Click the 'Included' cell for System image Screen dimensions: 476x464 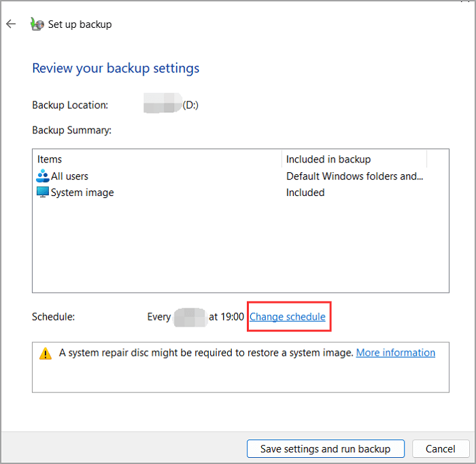(305, 193)
